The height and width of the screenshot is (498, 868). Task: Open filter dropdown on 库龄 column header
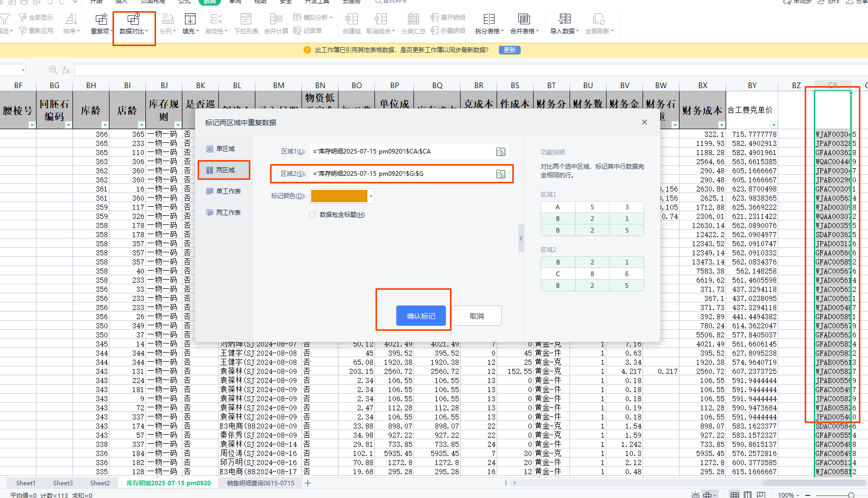105,125
